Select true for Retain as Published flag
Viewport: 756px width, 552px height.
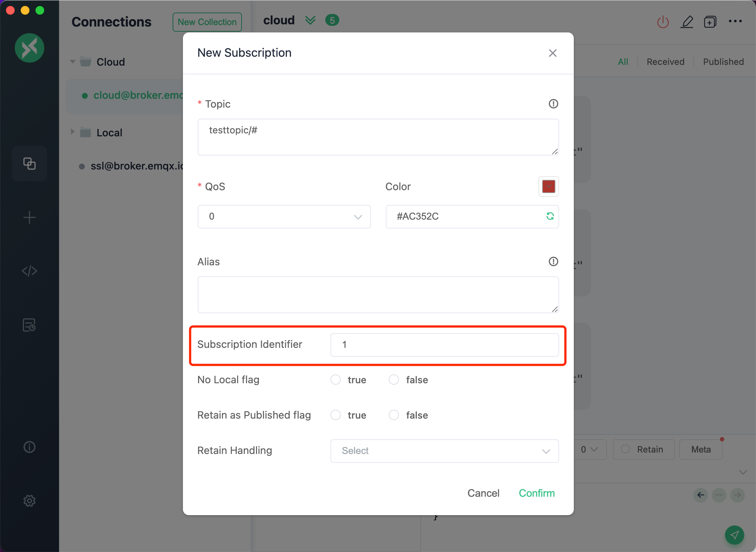(336, 415)
